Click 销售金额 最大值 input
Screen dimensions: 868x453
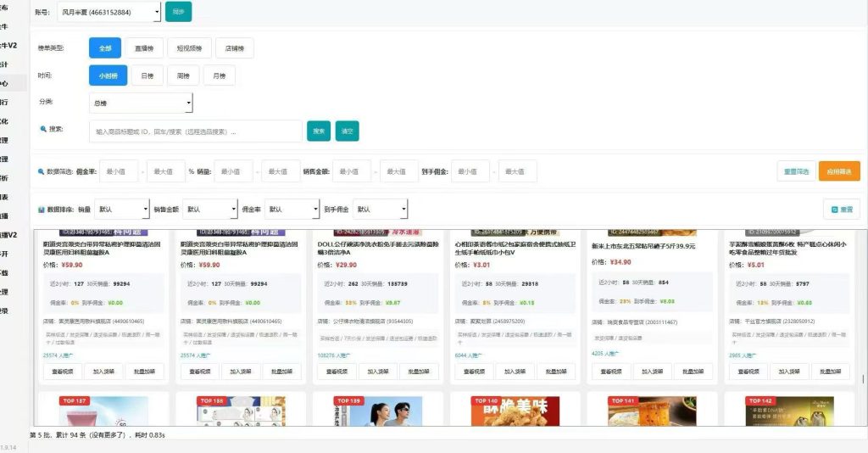(398, 171)
